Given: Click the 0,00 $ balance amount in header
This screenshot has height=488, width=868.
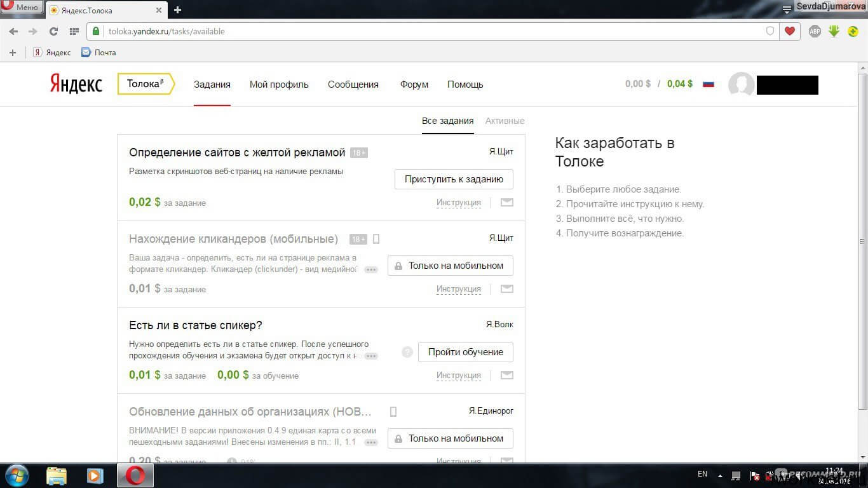Looking at the screenshot, I should [x=638, y=84].
